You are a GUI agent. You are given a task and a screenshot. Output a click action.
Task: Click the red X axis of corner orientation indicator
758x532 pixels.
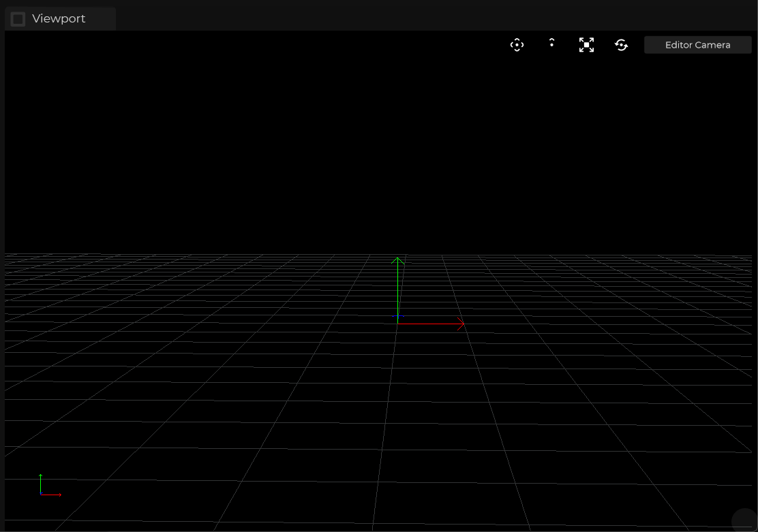(53, 495)
